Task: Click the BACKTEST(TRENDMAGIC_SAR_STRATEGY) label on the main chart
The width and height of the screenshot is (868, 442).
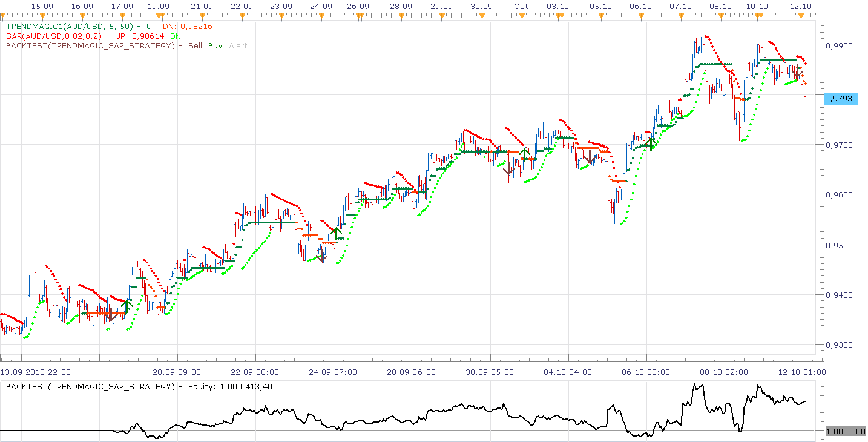Action: (90, 46)
